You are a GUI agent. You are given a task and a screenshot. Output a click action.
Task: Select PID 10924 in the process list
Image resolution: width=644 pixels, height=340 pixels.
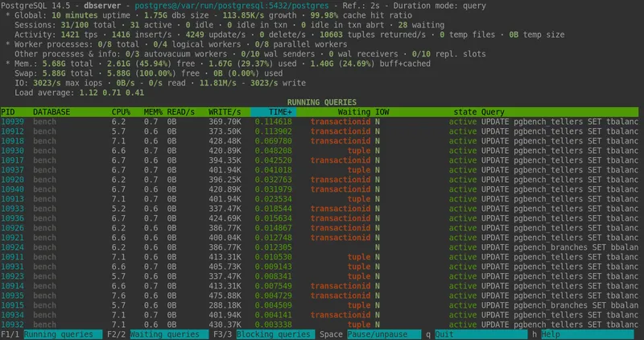tap(12, 247)
